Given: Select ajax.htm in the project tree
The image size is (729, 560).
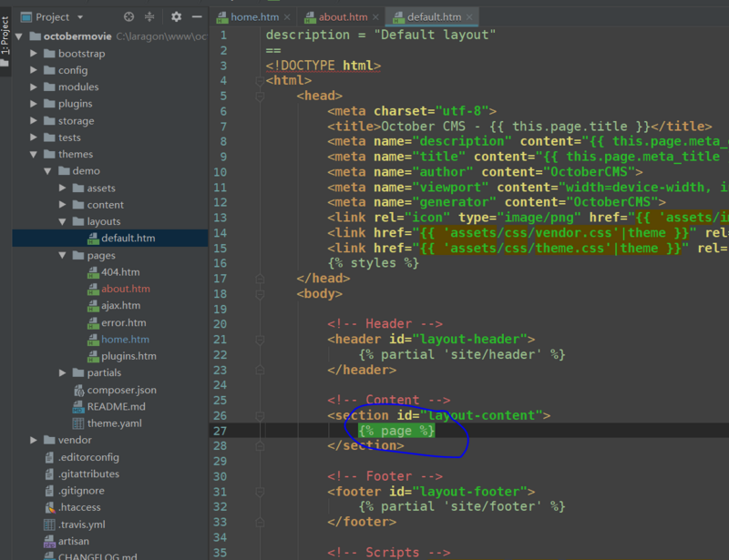Looking at the screenshot, I should (120, 306).
